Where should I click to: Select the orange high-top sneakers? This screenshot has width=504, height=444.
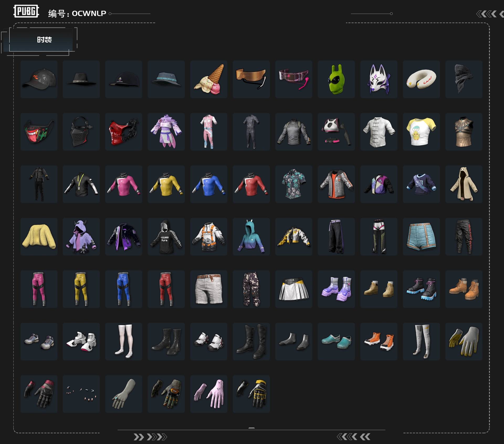tap(379, 341)
